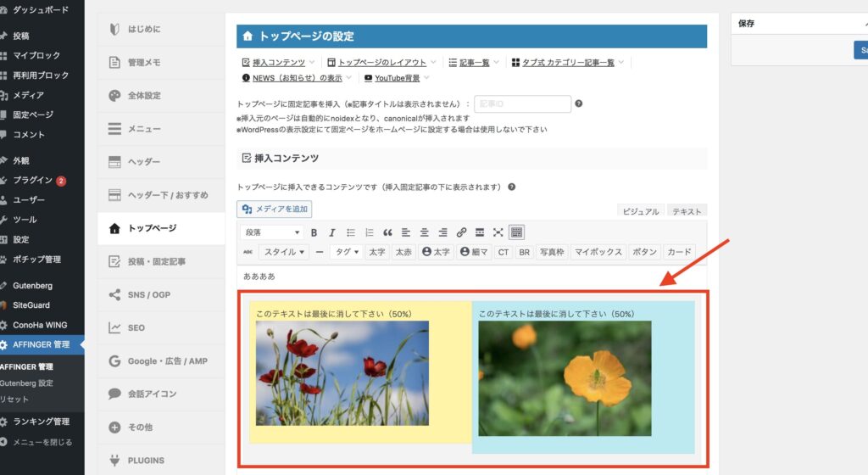Center align the text

pyautogui.click(x=424, y=232)
